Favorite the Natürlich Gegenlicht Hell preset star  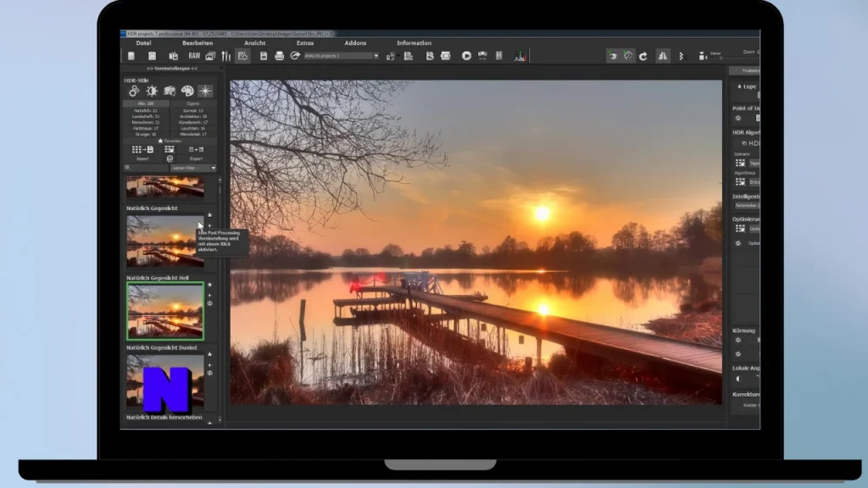(210, 285)
